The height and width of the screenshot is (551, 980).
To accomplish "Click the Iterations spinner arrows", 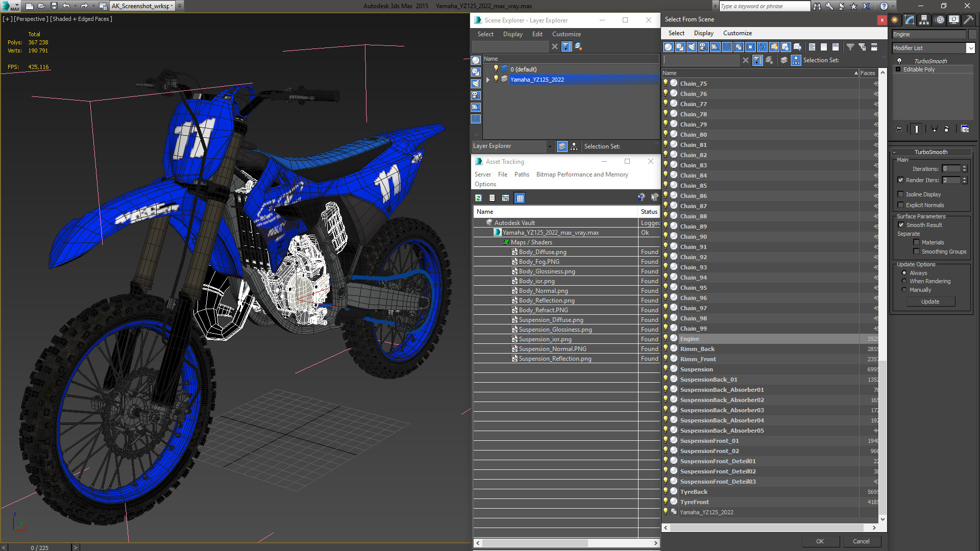I will (964, 169).
